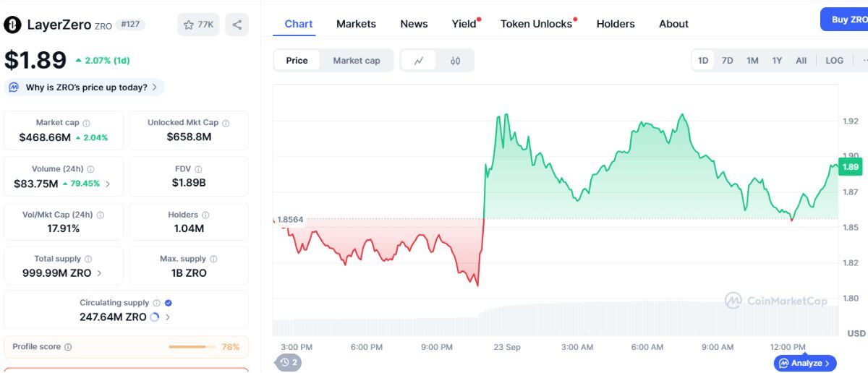Expand the Volume (24h) details chevron

coord(108,184)
